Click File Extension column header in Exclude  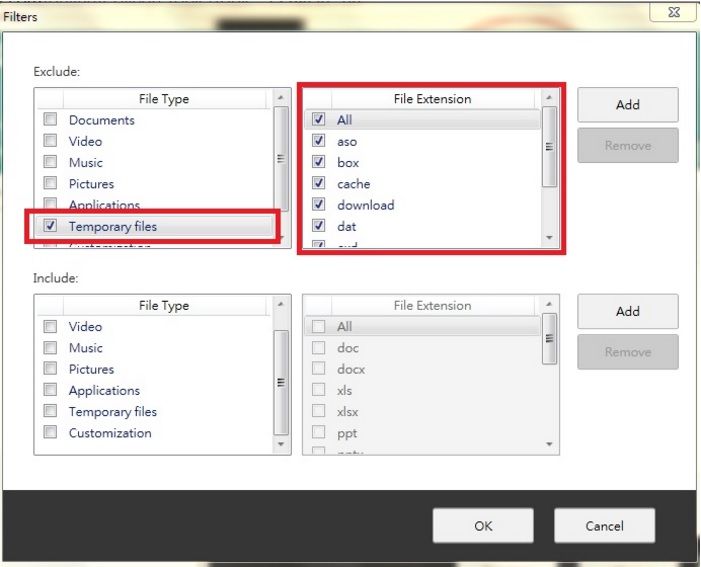[432, 99]
